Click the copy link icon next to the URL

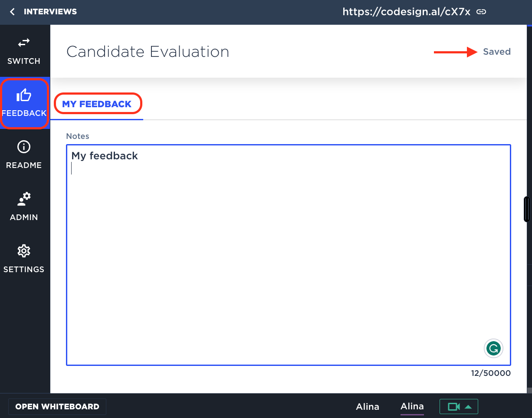click(x=481, y=12)
